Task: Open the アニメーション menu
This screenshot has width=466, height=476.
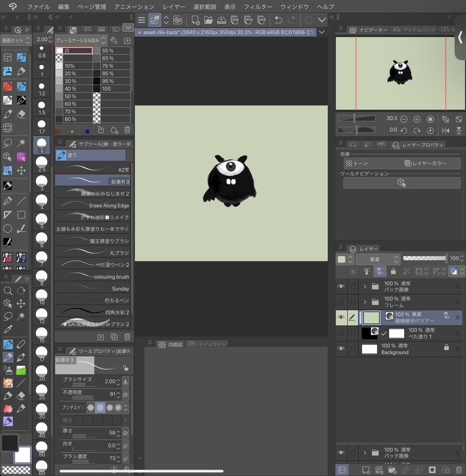Action: (134, 6)
